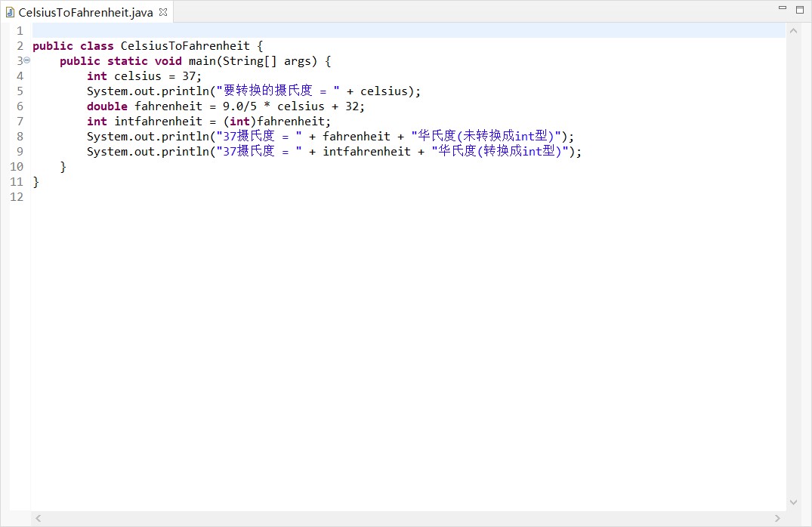Click line number 8 in gutter

click(20, 136)
